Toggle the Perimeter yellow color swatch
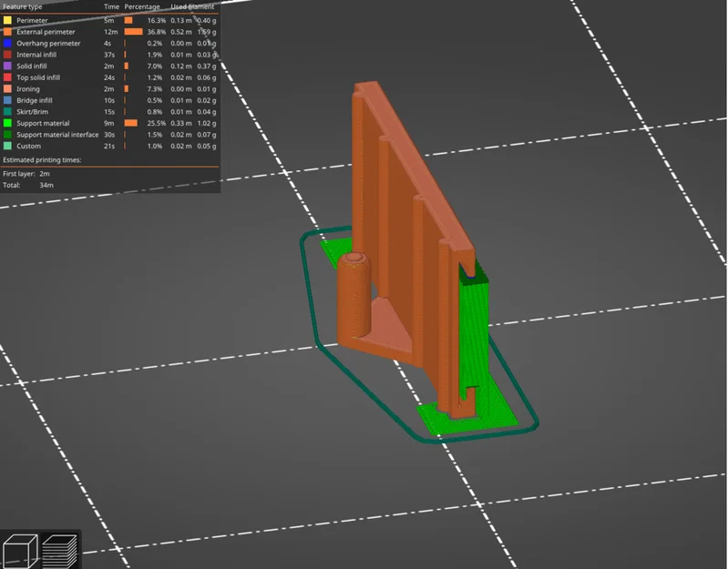This screenshot has width=728, height=569. (7, 20)
